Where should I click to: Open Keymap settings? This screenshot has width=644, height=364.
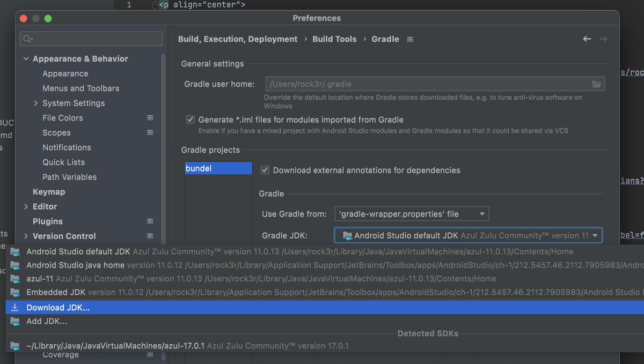click(x=49, y=192)
